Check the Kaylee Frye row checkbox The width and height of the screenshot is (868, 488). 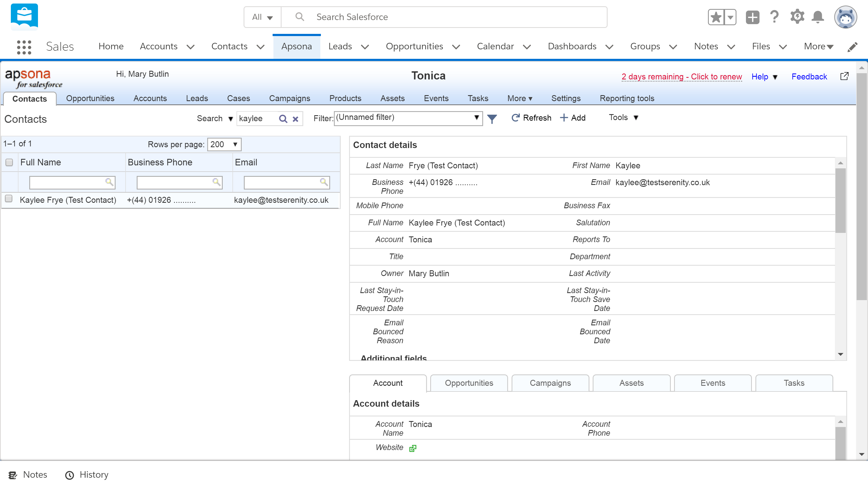pyautogui.click(x=9, y=199)
